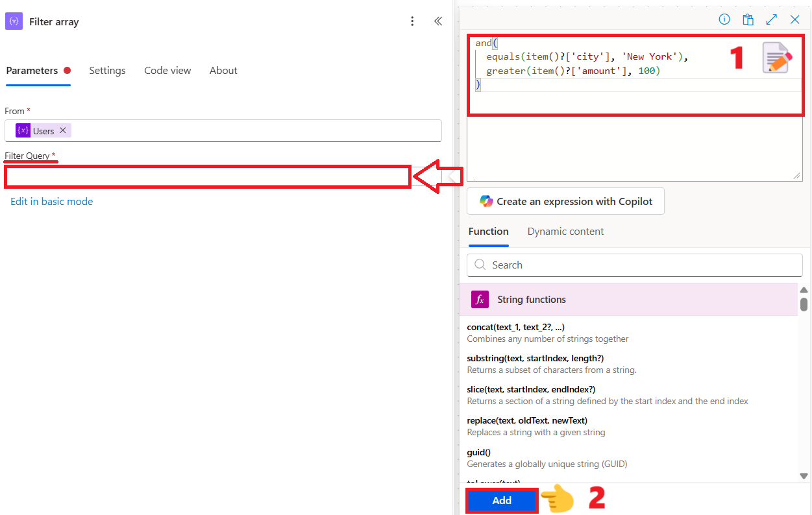Click the clipboard paste icon
The width and height of the screenshot is (812, 515).
click(748, 19)
